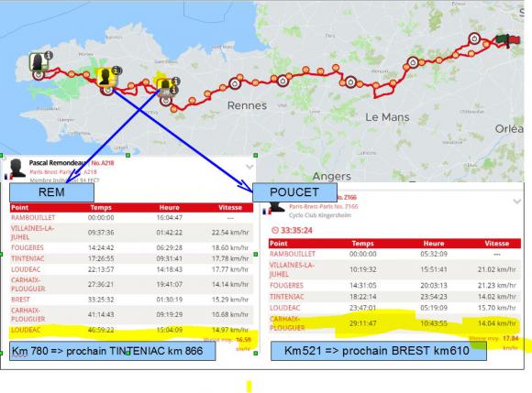532x393 pixels.
Task: Click the checkpoint marker nearest the start flag
Action: [474, 38]
